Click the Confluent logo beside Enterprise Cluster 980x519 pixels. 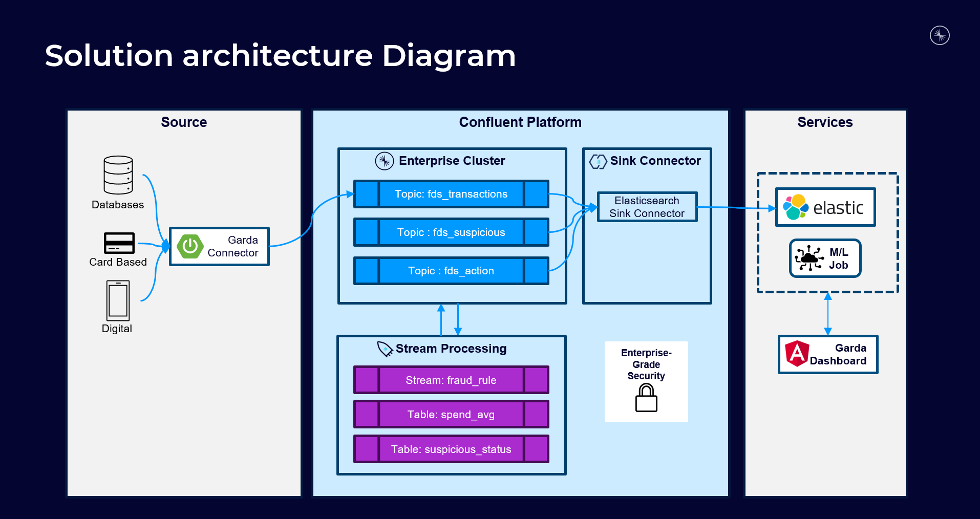385,161
